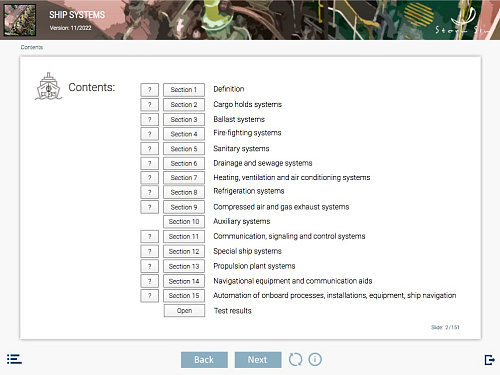
Task: Click the question mark for Section 3
Action: tap(149, 119)
